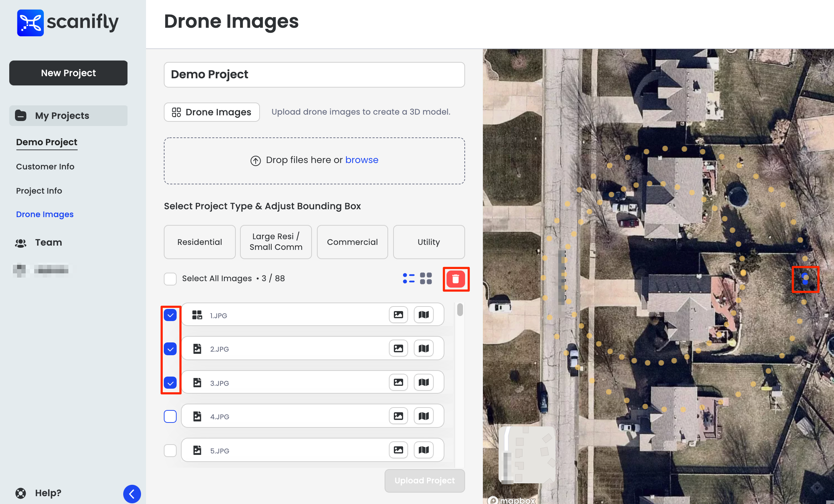Preview image for 3.JPG
This screenshot has height=504, width=834.
tap(398, 382)
